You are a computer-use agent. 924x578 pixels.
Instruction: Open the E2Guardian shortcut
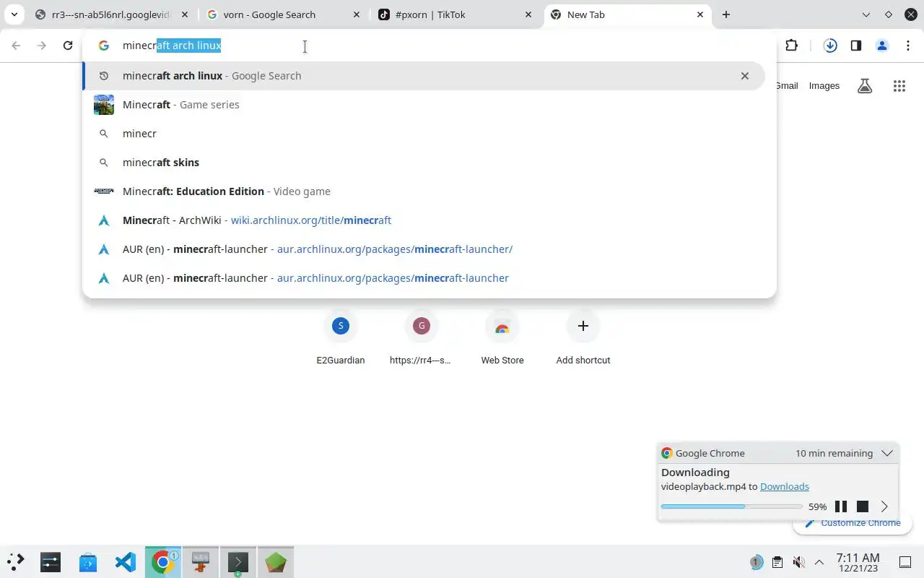coord(341,338)
